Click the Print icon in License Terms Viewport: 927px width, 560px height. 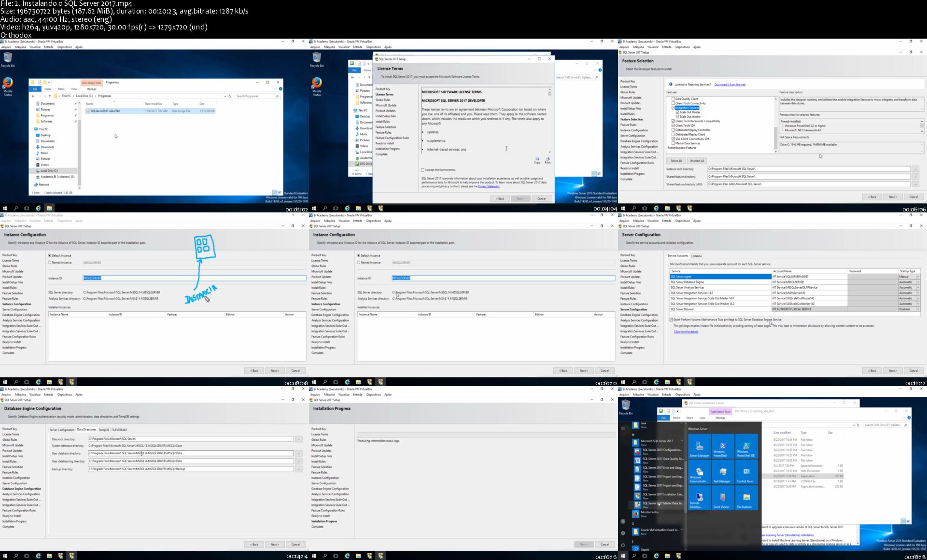tap(548, 160)
